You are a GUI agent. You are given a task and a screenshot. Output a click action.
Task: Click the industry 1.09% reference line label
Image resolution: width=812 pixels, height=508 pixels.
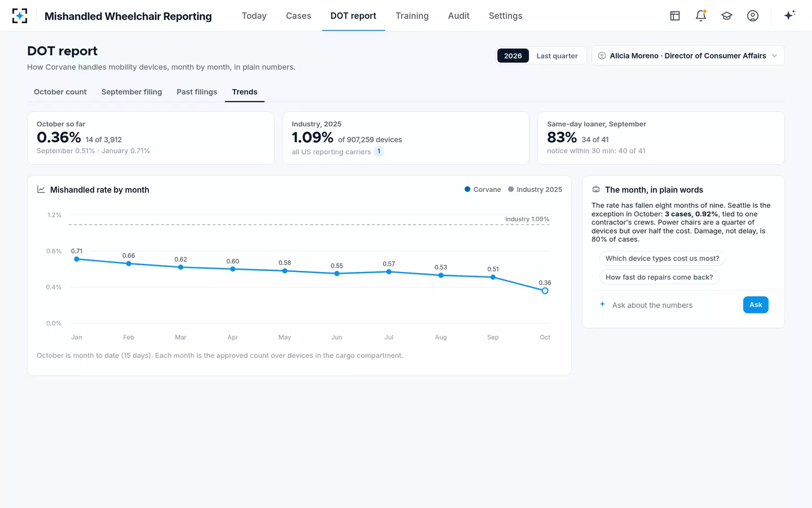coord(527,219)
